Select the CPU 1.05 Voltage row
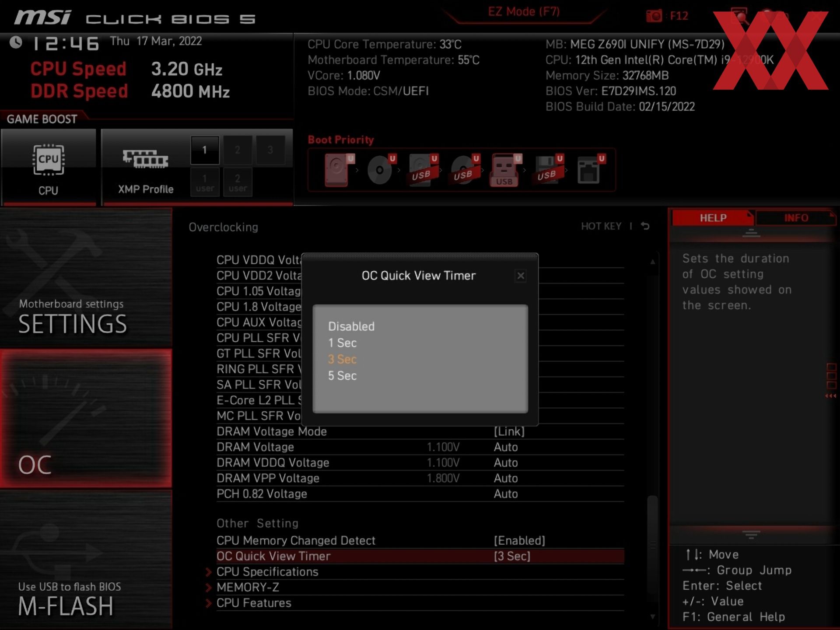This screenshot has height=630, width=840. click(x=259, y=291)
